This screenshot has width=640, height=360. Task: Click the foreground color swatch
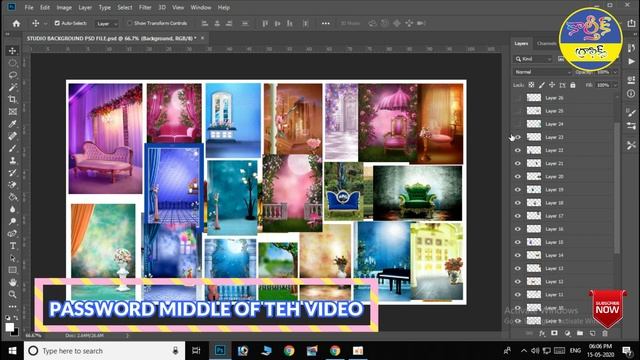pyautogui.click(x=9, y=327)
